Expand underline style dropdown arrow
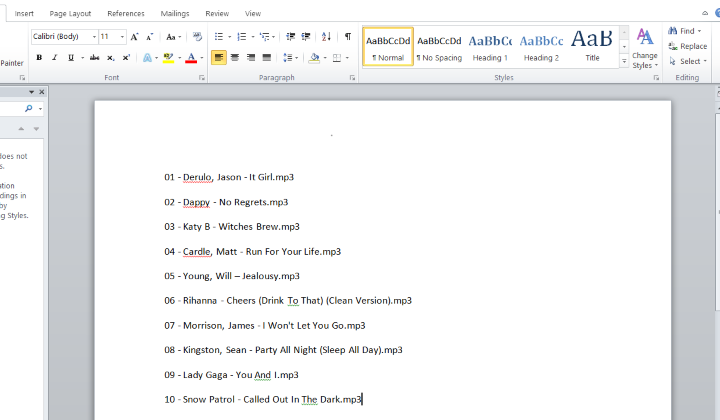Screen dimensions: 720x420 click(x=82, y=58)
